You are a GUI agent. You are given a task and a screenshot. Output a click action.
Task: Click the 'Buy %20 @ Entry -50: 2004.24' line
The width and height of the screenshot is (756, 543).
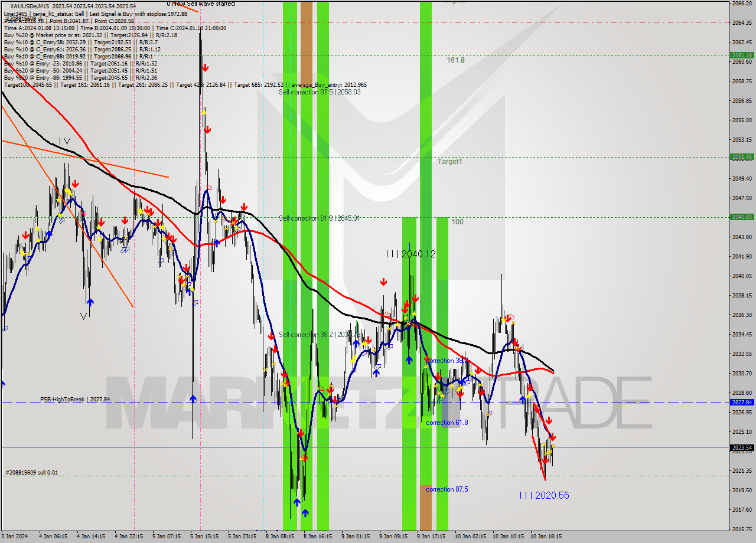point(80,71)
